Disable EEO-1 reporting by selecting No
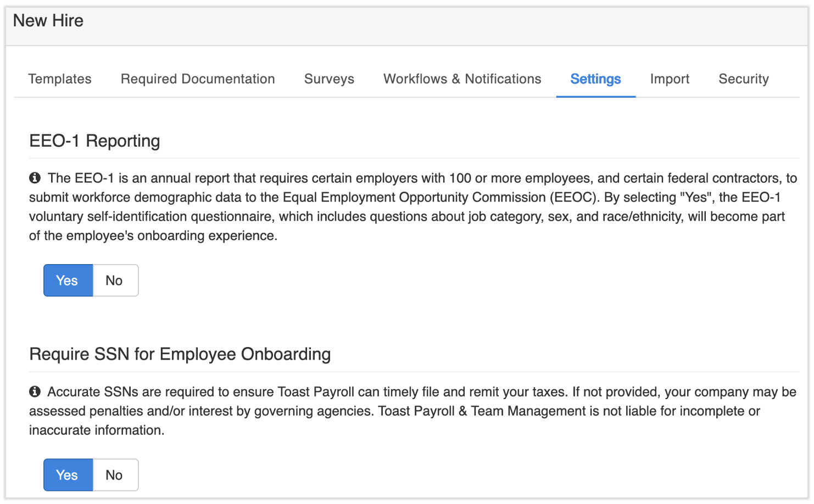814x504 pixels. click(114, 280)
